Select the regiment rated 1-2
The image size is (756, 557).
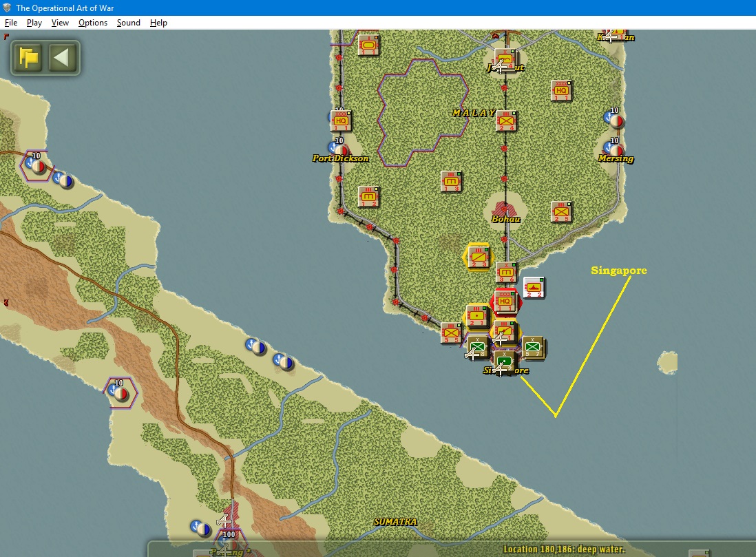click(368, 196)
